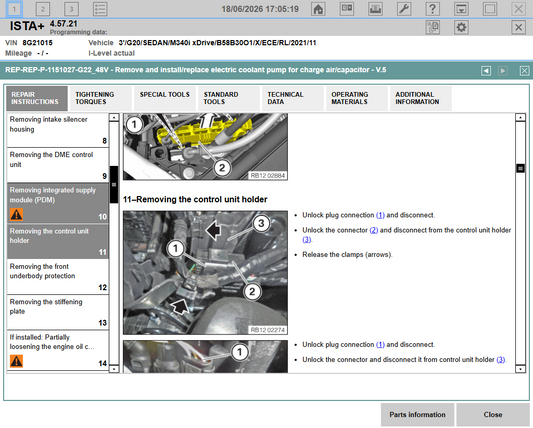
Task: Click the heading 11–Removing the control unit holder
Action: [x=195, y=200]
